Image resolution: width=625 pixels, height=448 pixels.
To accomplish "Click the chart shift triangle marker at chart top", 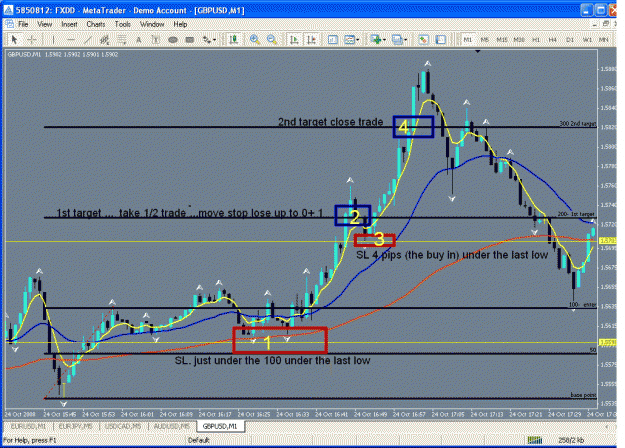I will click(x=478, y=51).
